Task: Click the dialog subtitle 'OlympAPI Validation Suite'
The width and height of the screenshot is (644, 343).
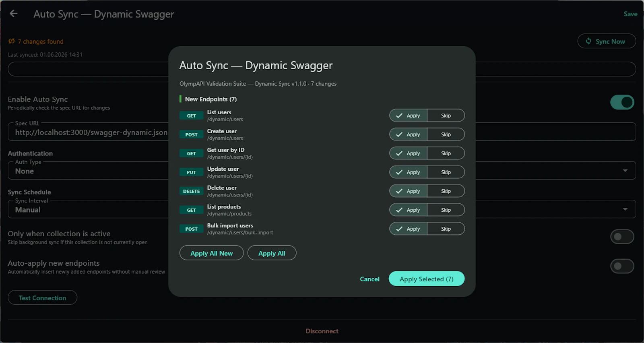Action: (x=213, y=84)
